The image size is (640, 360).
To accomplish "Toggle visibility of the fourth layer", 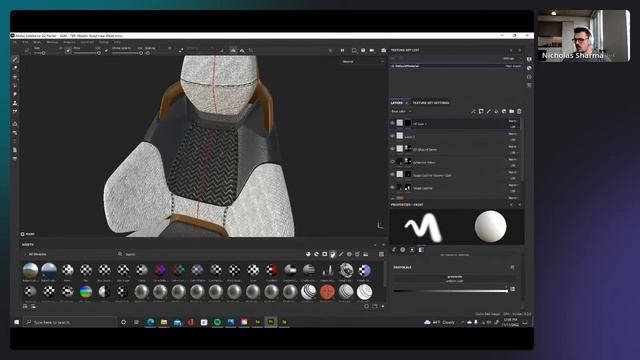I will pyautogui.click(x=392, y=162).
